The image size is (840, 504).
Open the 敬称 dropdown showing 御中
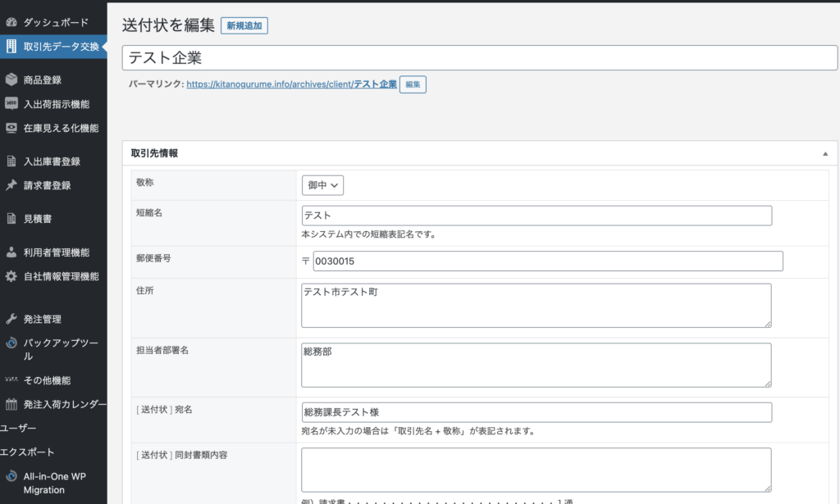tap(322, 185)
